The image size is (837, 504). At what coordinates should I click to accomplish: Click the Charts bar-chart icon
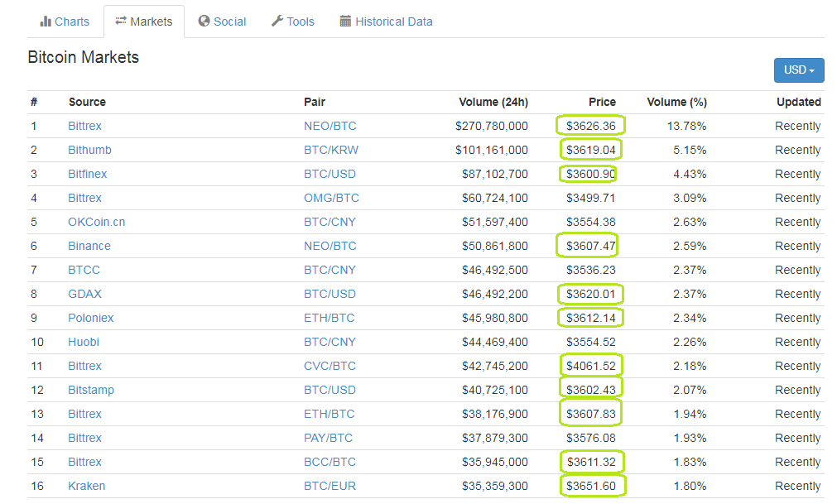point(46,22)
